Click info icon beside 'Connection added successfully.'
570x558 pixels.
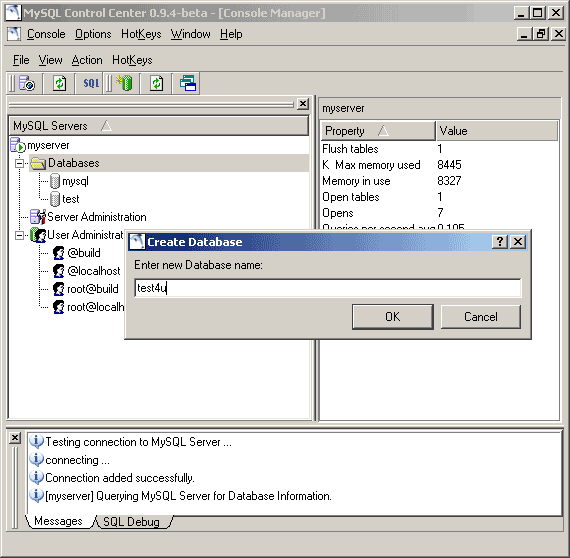tap(36, 477)
